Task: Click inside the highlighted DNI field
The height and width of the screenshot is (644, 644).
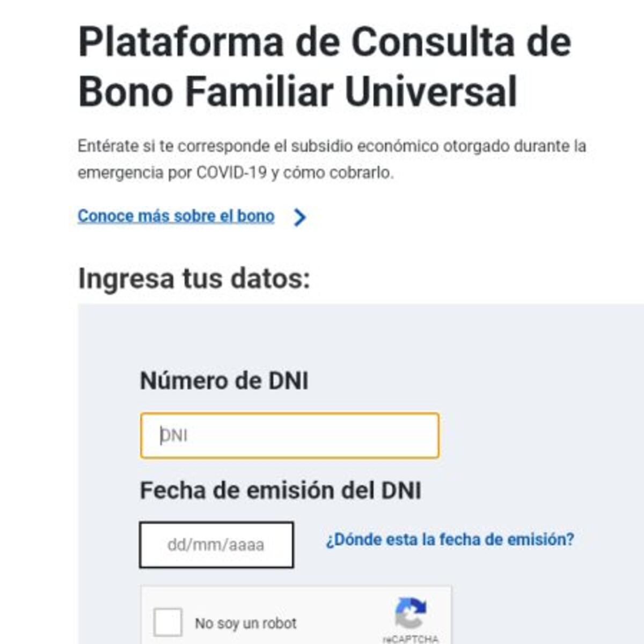Action: click(290, 435)
